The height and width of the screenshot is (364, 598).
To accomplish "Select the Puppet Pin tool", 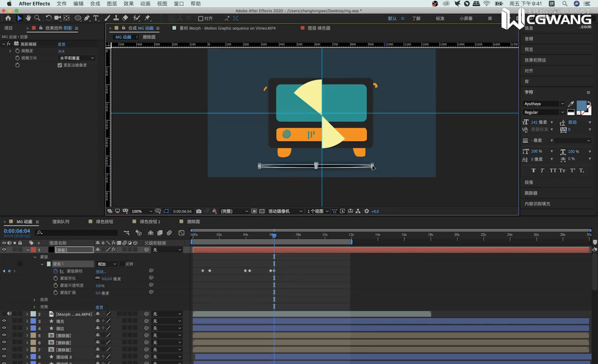I will [147, 18].
